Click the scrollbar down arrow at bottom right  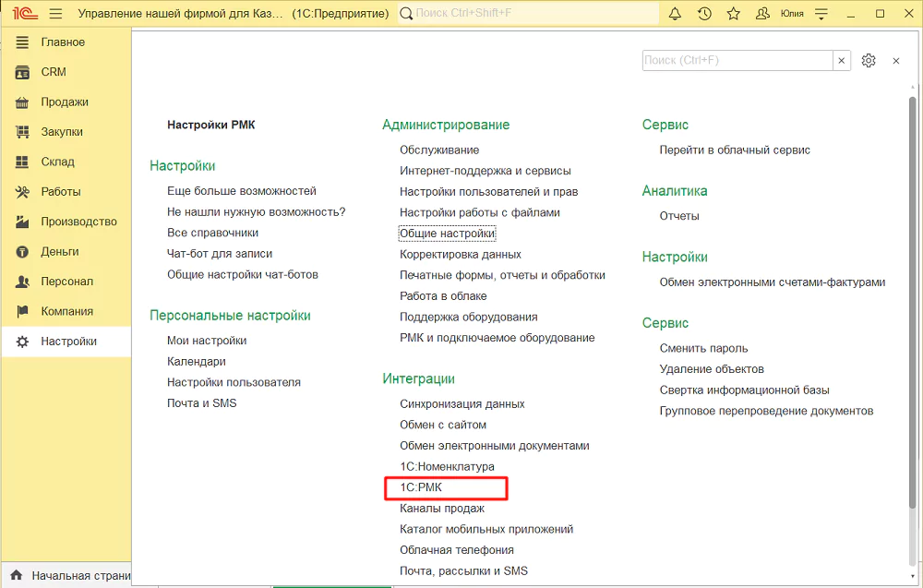pos(913,578)
